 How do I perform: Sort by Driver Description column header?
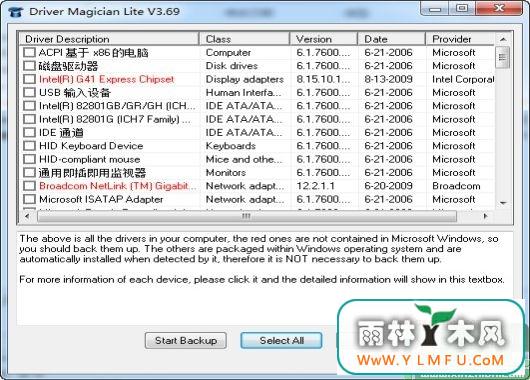click(x=109, y=39)
